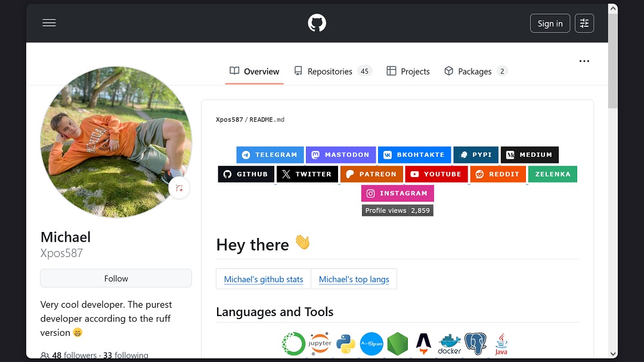Open the README.md file link

[267, 119]
